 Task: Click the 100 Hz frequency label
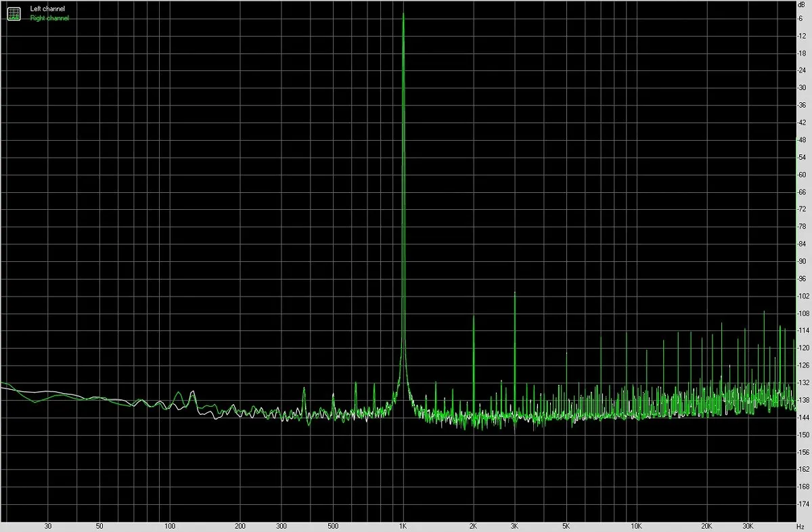[x=170, y=526]
